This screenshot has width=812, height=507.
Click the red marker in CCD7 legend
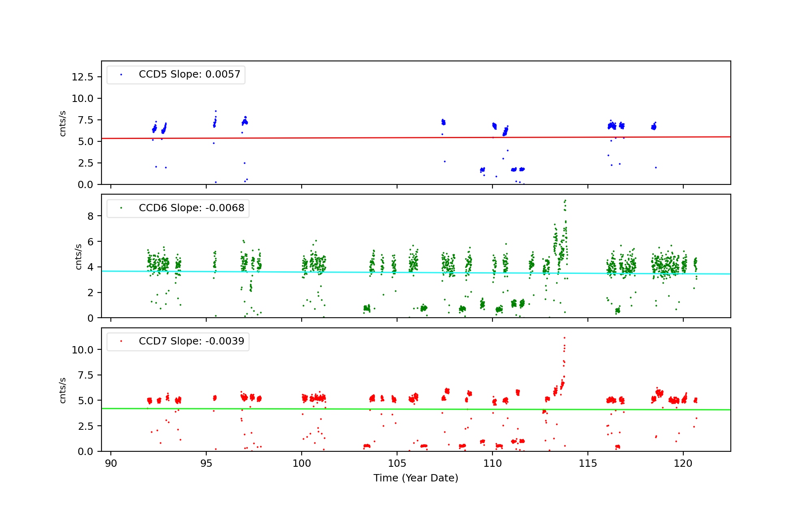coord(121,341)
